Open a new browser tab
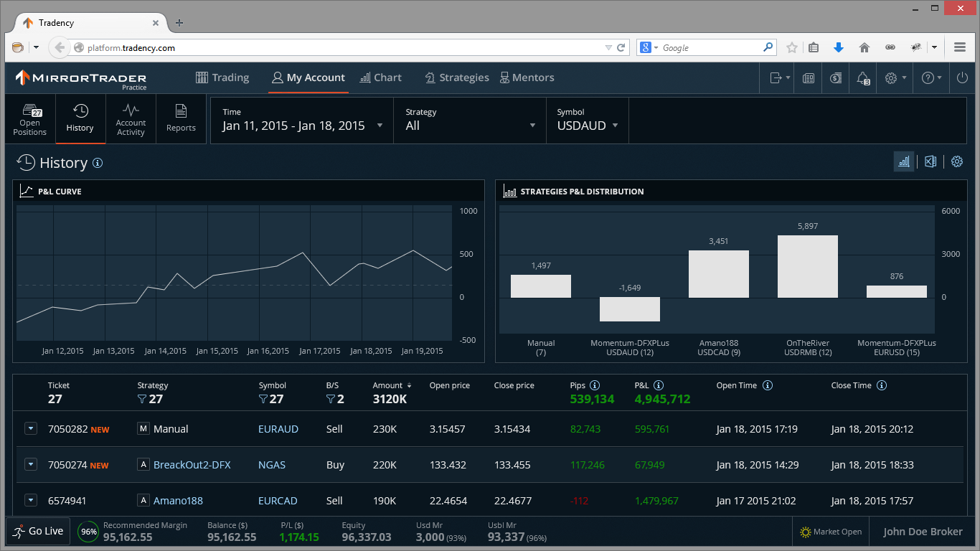Screen dimensions: 980x551 point(179,23)
